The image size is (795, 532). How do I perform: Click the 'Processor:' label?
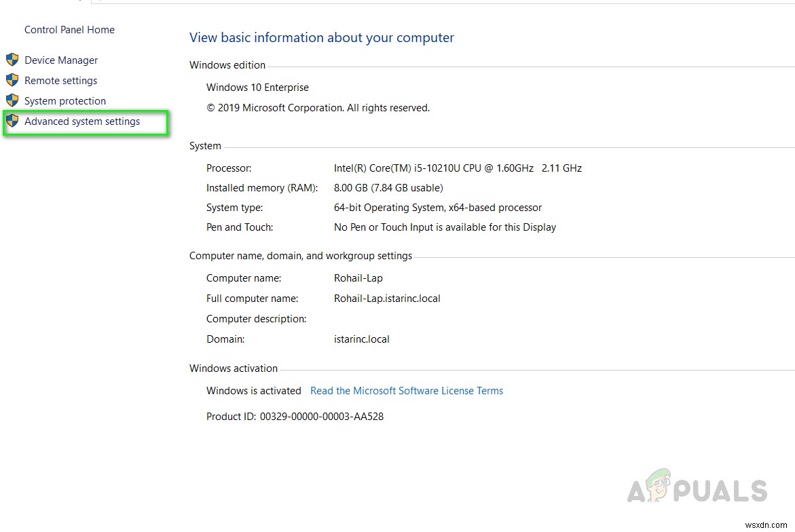click(229, 168)
